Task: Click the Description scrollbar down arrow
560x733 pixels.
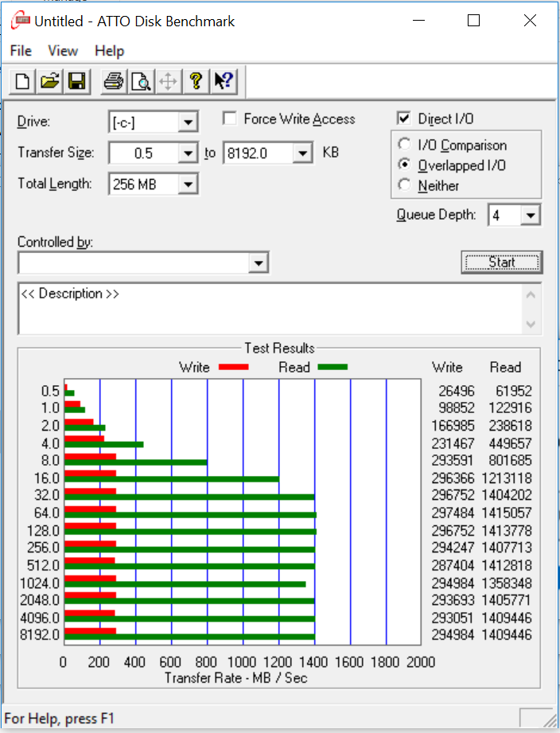Action: coord(531,324)
